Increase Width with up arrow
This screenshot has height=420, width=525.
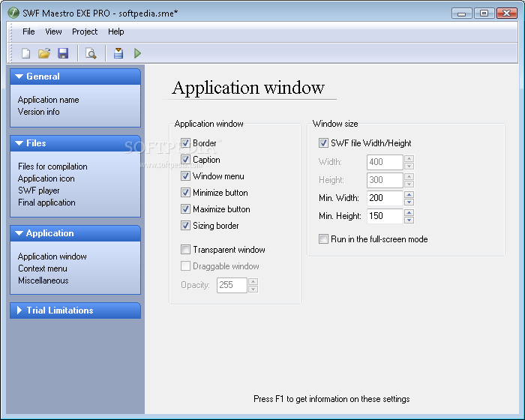(409, 158)
